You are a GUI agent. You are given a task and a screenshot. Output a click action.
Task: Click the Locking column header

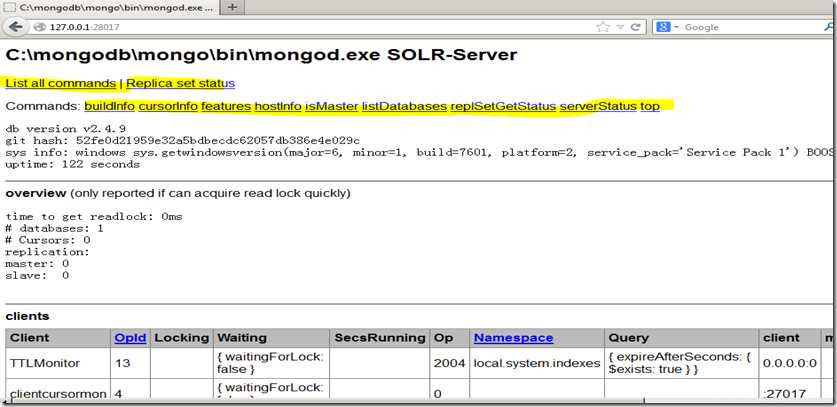click(x=181, y=338)
